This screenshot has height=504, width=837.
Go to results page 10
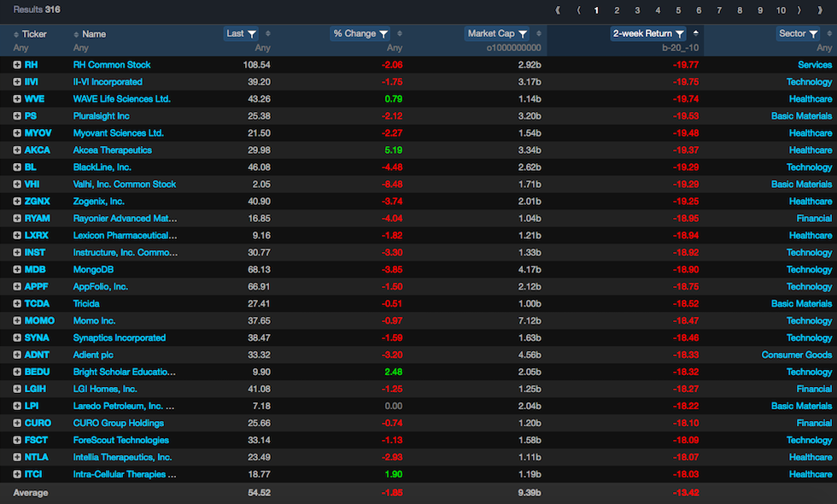[781, 10]
